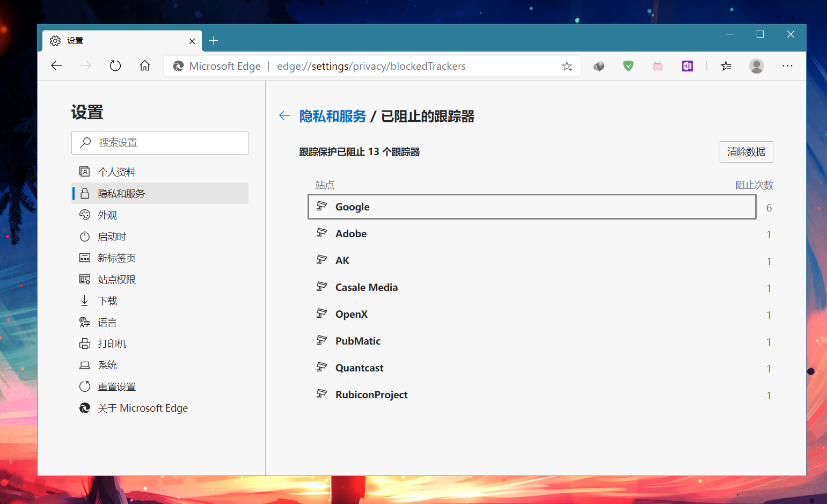Screen dimensions: 827x504
Task: Open 打印机 settings section
Action: 160,344
